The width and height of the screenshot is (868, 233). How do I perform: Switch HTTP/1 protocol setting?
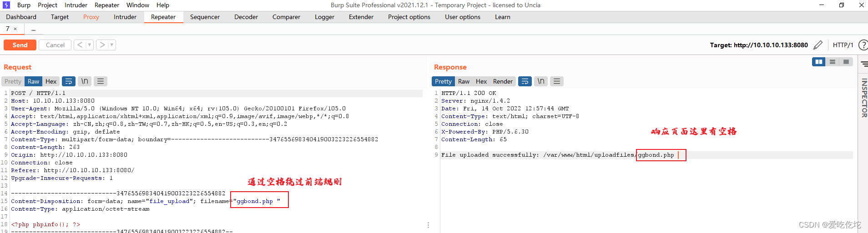pyautogui.click(x=843, y=45)
